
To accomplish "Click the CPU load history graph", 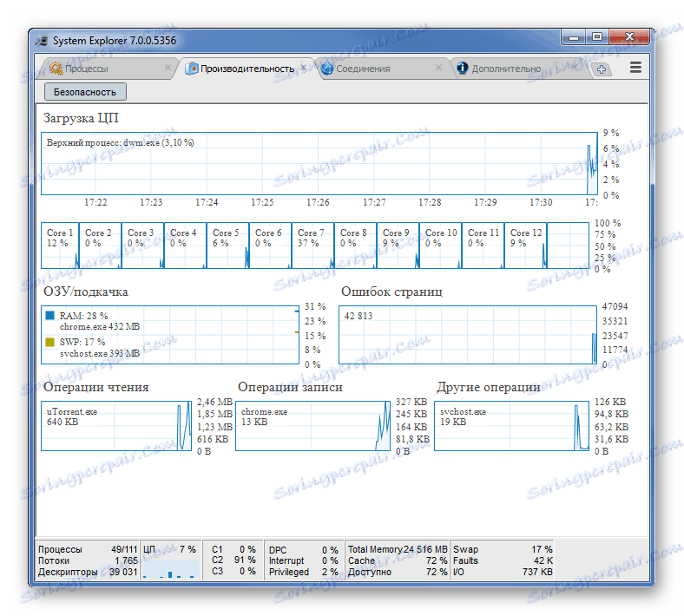I will (319, 163).
